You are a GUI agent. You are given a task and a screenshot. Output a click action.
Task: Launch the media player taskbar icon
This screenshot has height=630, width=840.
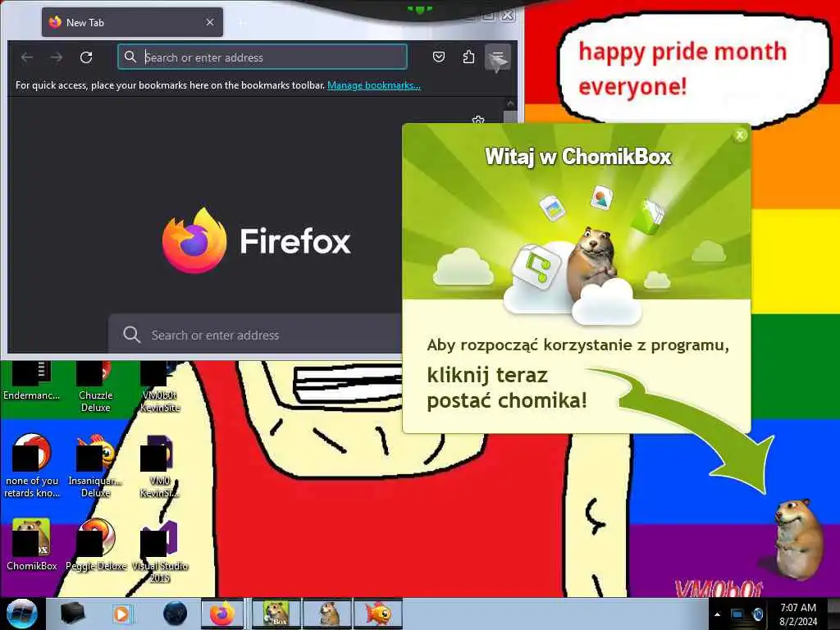pos(122,614)
